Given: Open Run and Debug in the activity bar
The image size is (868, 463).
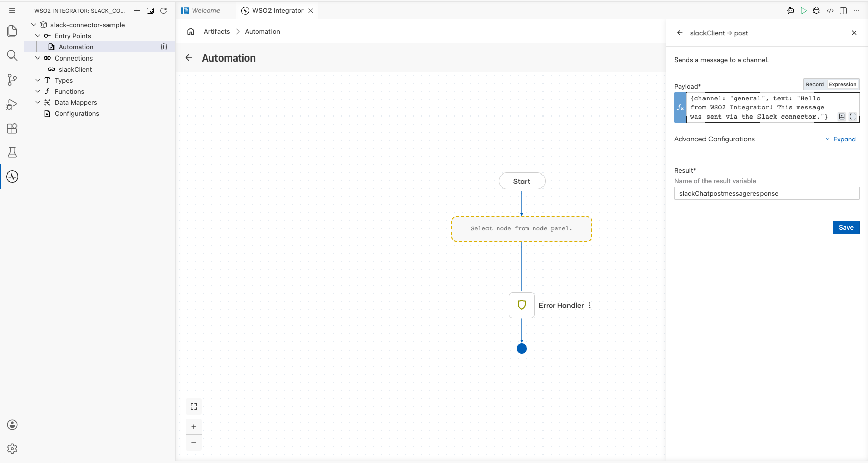Looking at the screenshot, I should click(12, 104).
